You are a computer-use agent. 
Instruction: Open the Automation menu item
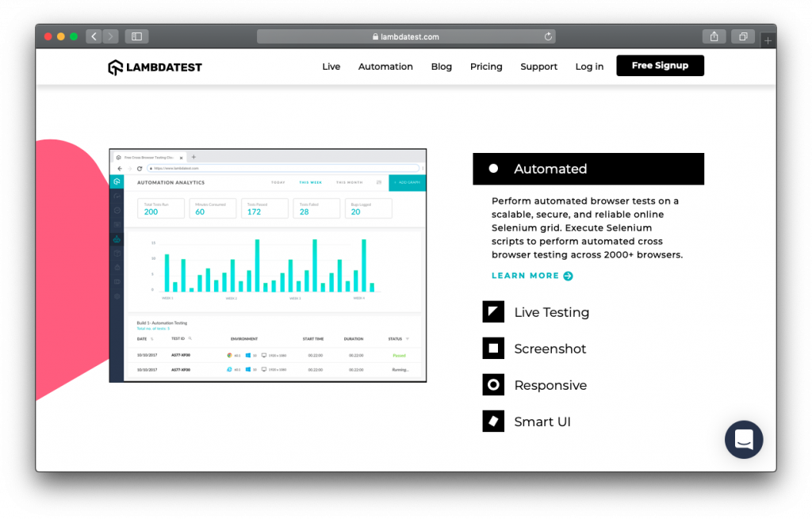pyautogui.click(x=385, y=67)
